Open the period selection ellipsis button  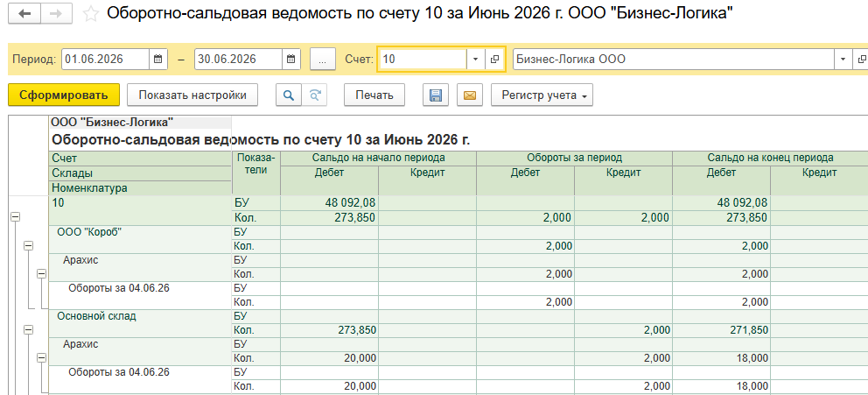tap(323, 59)
